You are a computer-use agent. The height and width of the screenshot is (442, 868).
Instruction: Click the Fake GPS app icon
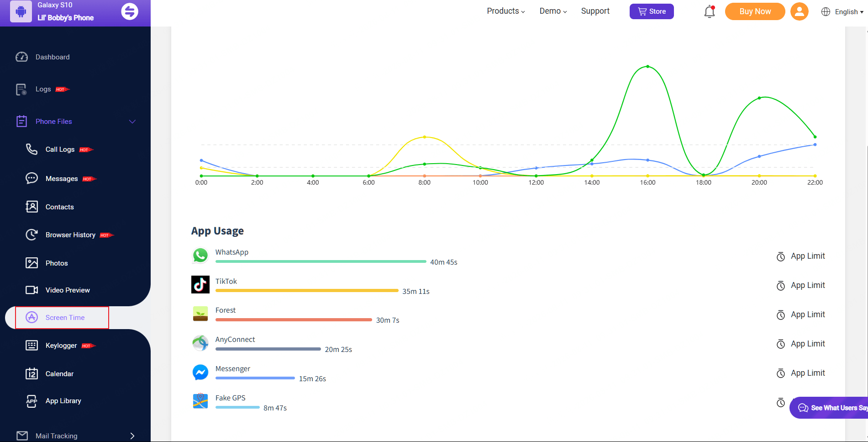[200, 401]
